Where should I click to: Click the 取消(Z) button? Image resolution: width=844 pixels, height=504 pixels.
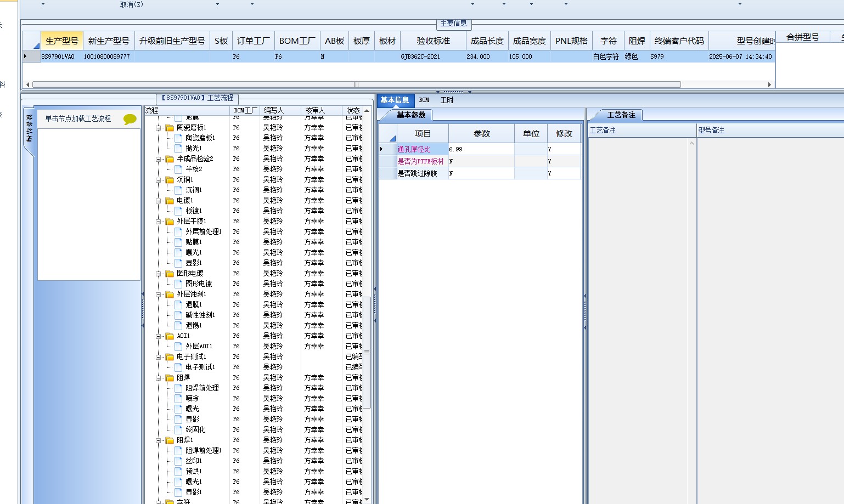132,4
